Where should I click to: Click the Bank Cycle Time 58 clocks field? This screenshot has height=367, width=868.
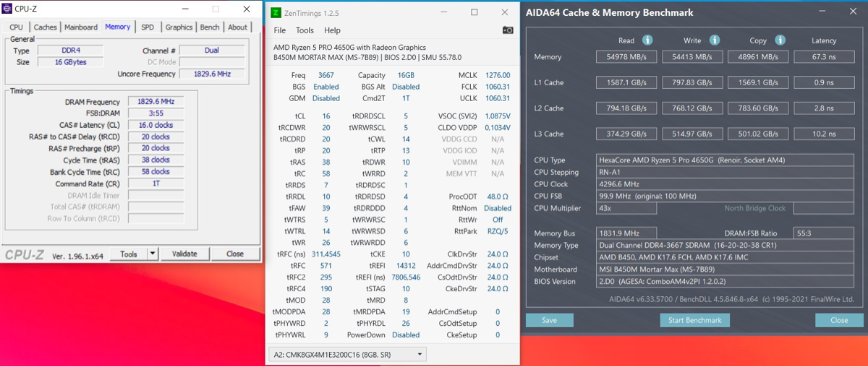click(156, 172)
